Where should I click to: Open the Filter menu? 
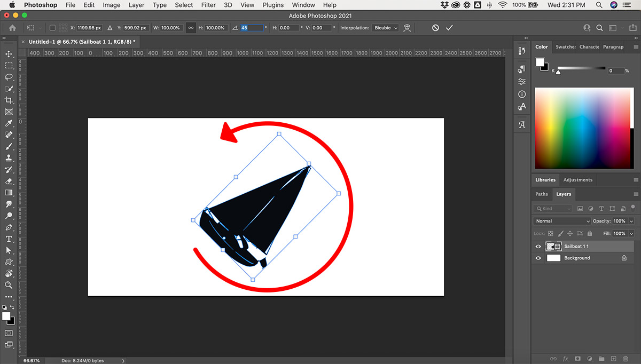pyautogui.click(x=208, y=5)
